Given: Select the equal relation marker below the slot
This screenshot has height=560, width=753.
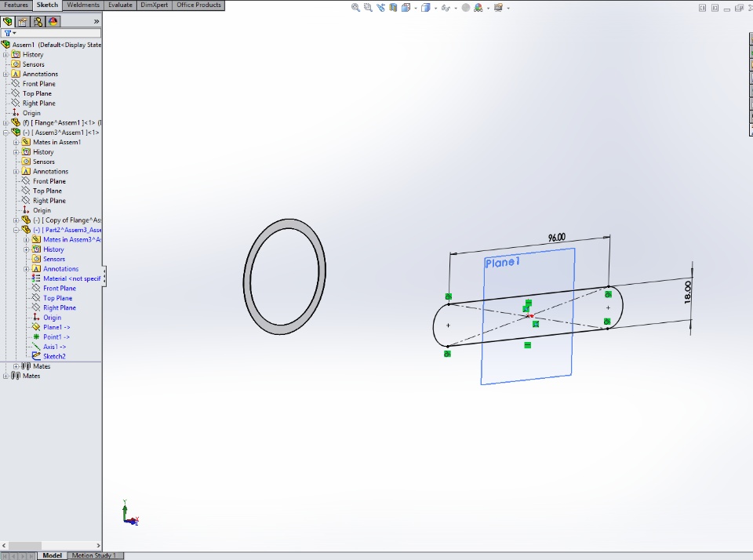Looking at the screenshot, I should click(528, 345).
